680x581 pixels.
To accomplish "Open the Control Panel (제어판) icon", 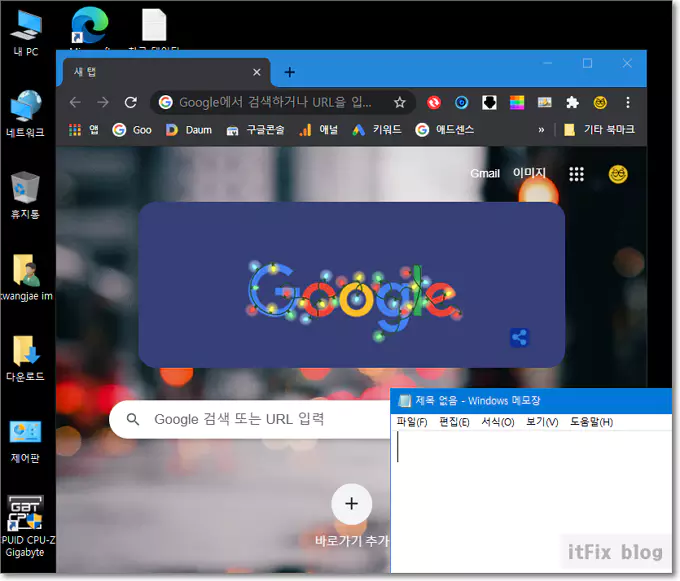I will (x=26, y=440).
